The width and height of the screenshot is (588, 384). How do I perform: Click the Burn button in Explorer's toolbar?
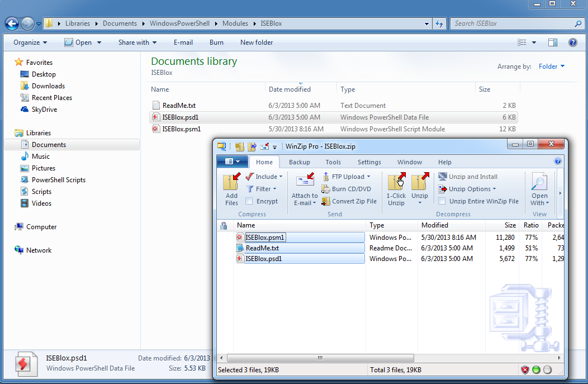[216, 42]
